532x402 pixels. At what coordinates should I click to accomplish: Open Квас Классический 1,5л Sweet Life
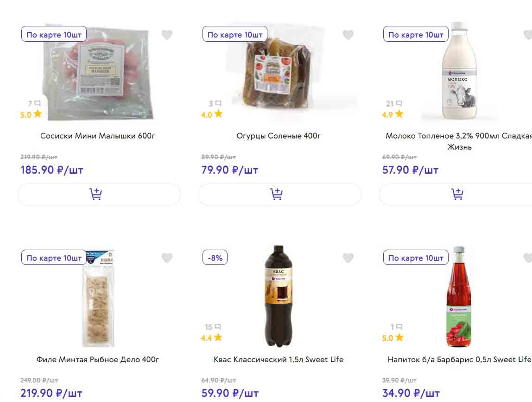tap(279, 359)
